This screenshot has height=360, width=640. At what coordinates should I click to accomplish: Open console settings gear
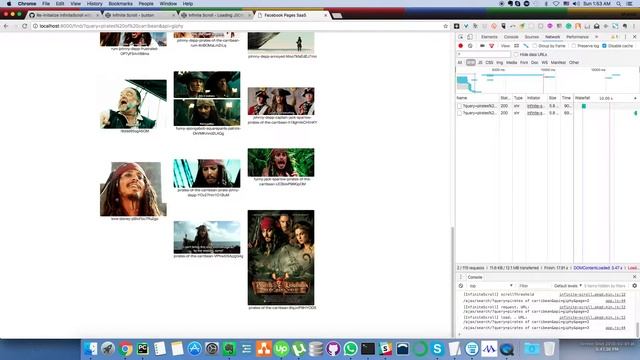634,286
